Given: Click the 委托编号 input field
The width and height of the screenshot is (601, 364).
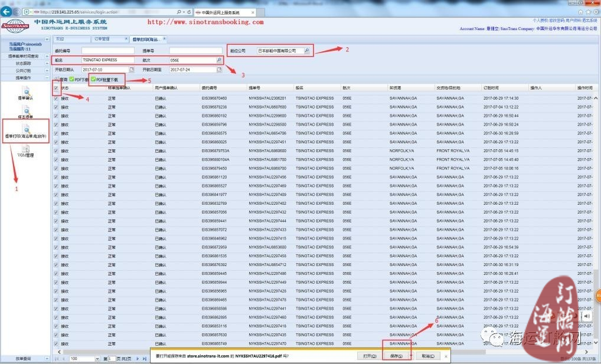Looking at the screenshot, I should [x=107, y=51].
